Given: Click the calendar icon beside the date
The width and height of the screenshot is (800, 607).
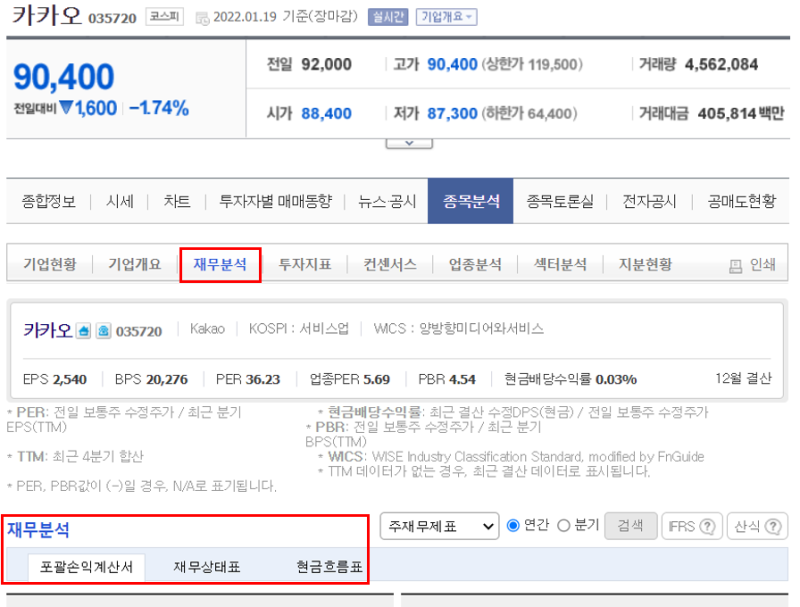Looking at the screenshot, I should coord(203,19).
